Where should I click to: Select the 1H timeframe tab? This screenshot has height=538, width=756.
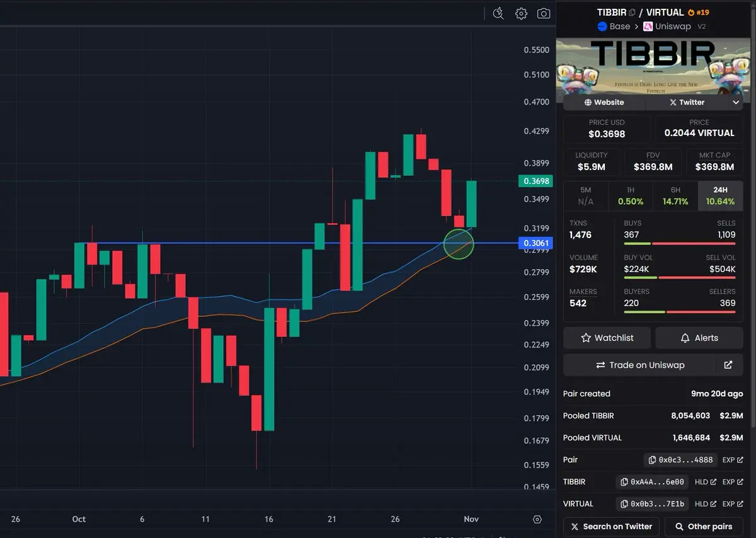[631, 196]
